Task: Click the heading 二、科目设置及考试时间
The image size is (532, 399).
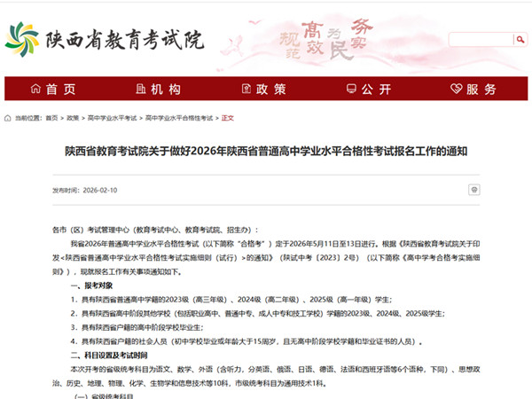Action: click(109, 356)
